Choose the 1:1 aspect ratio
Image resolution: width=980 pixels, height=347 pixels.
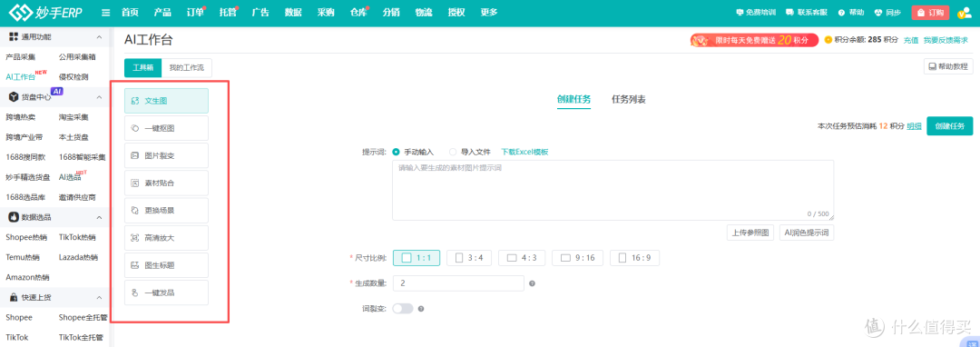[416, 258]
